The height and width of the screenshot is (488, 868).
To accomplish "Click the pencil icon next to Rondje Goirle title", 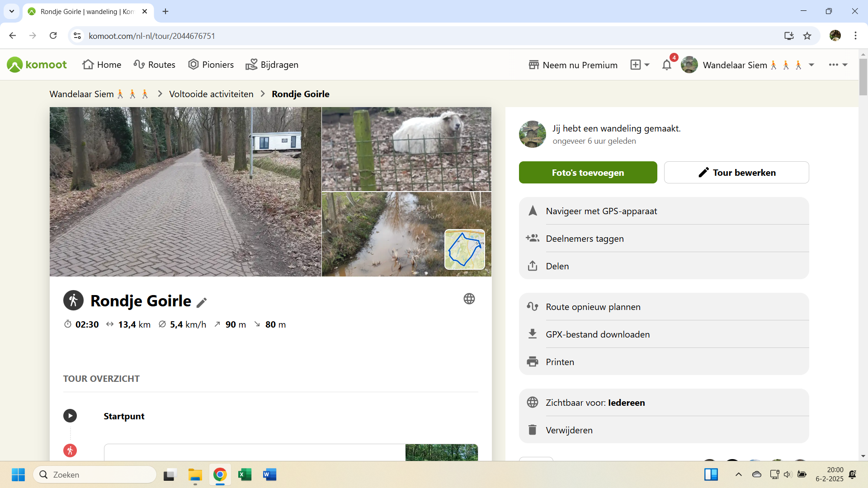I will click(202, 302).
